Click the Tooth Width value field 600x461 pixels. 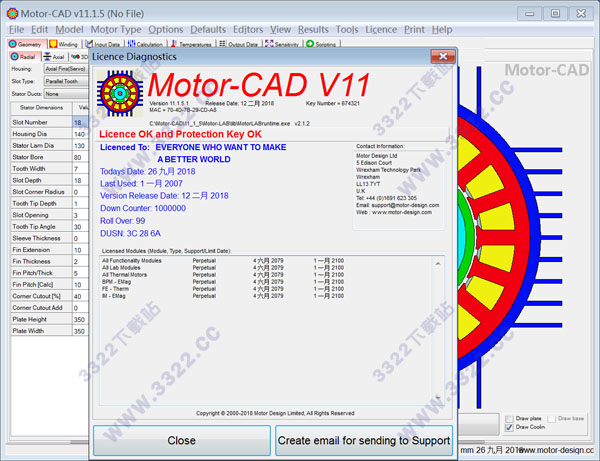[x=80, y=169]
